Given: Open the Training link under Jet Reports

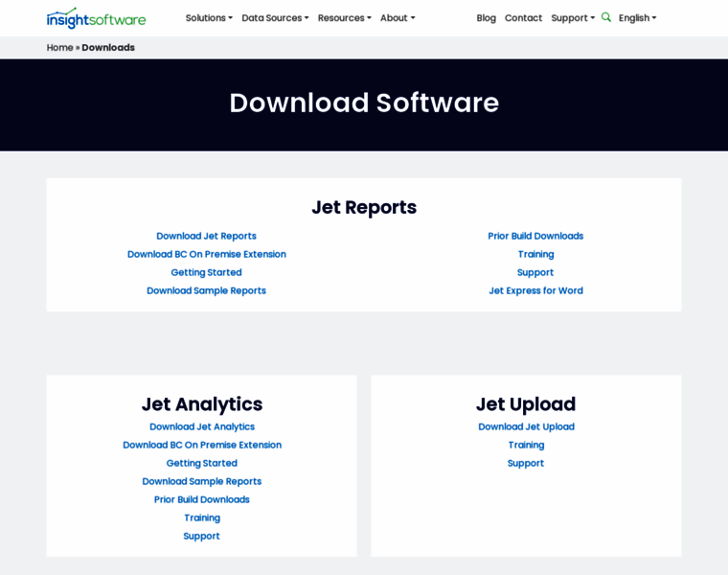Looking at the screenshot, I should (x=535, y=254).
